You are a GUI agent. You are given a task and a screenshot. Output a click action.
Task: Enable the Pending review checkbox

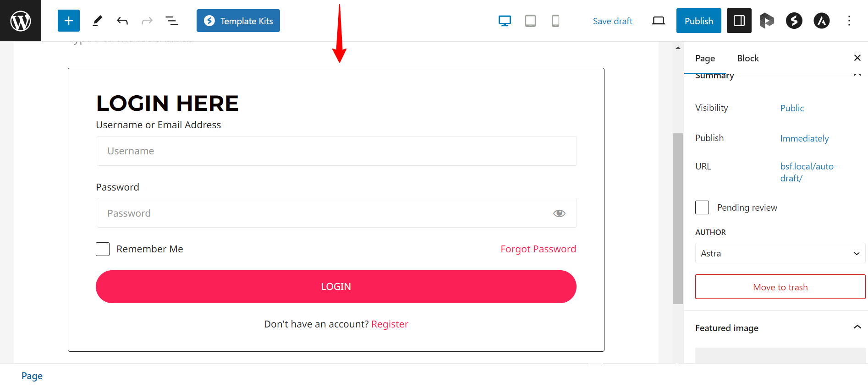pyautogui.click(x=702, y=207)
